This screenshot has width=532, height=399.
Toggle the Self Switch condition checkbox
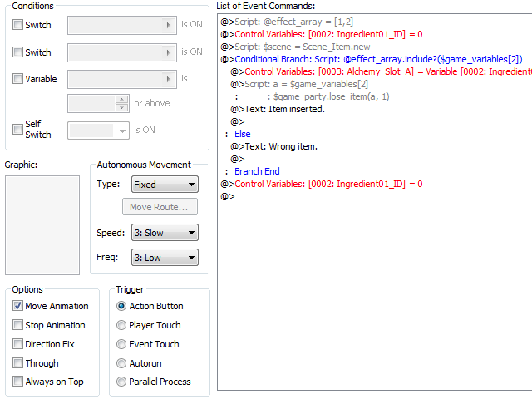coord(18,129)
